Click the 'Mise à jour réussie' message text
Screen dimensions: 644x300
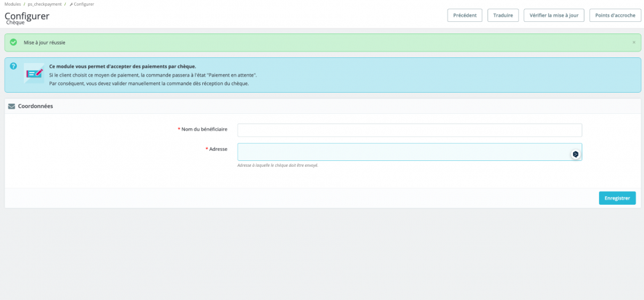point(44,42)
